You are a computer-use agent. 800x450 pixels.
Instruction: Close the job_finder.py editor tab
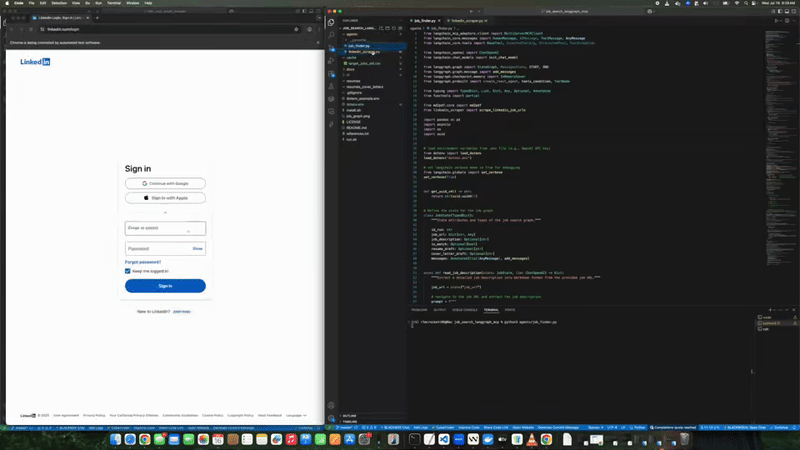(439, 21)
